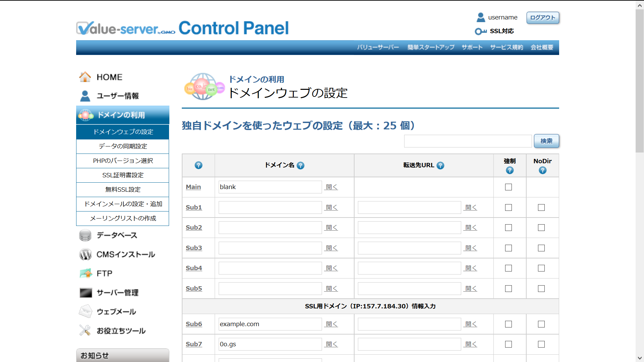
Task: Open 開く next to example.com domain
Action: pyautogui.click(x=331, y=324)
